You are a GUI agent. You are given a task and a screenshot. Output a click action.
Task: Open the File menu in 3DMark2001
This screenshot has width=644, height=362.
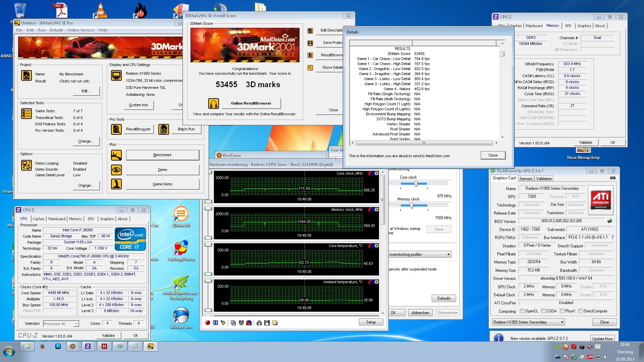(19, 30)
